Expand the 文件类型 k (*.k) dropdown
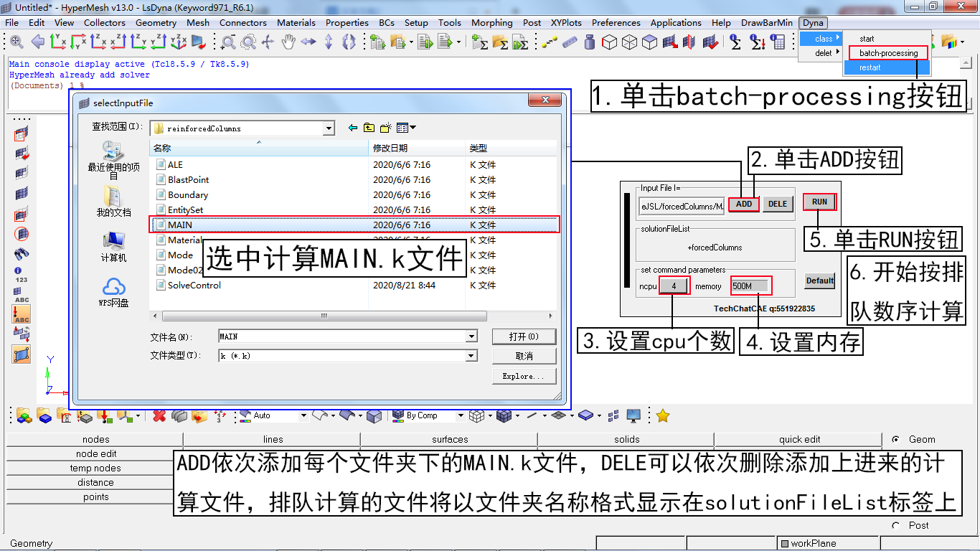 point(472,355)
